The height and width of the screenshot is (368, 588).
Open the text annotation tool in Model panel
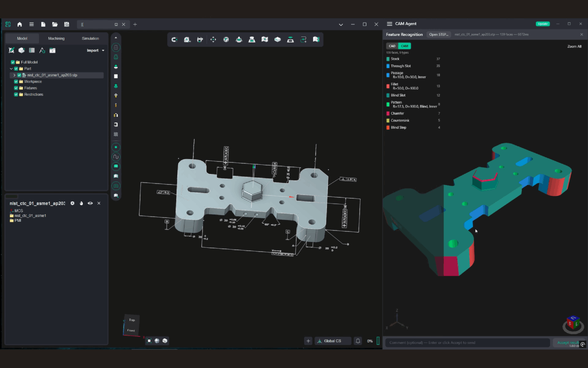tap(42, 50)
